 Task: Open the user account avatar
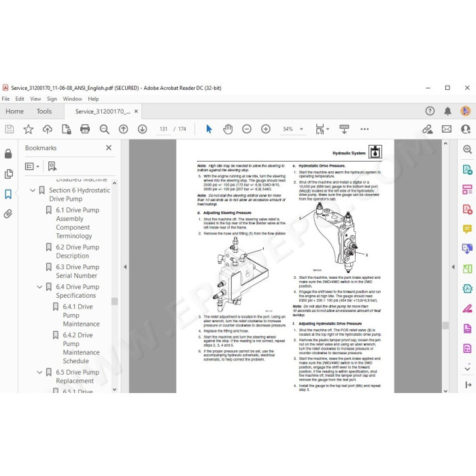pyautogui.click(x=466, y=111)
